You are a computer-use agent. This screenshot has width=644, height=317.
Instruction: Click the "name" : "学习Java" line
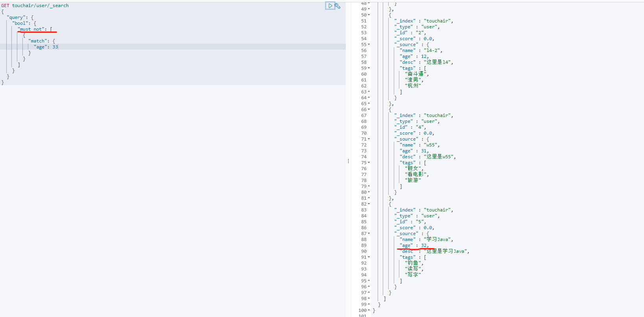(x=426, y=239)
